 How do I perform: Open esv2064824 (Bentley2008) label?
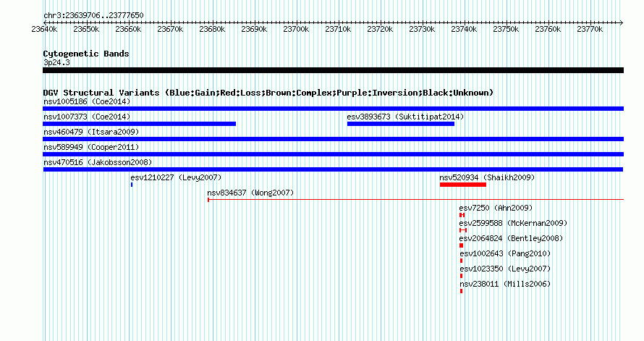(x=511, y=238)
